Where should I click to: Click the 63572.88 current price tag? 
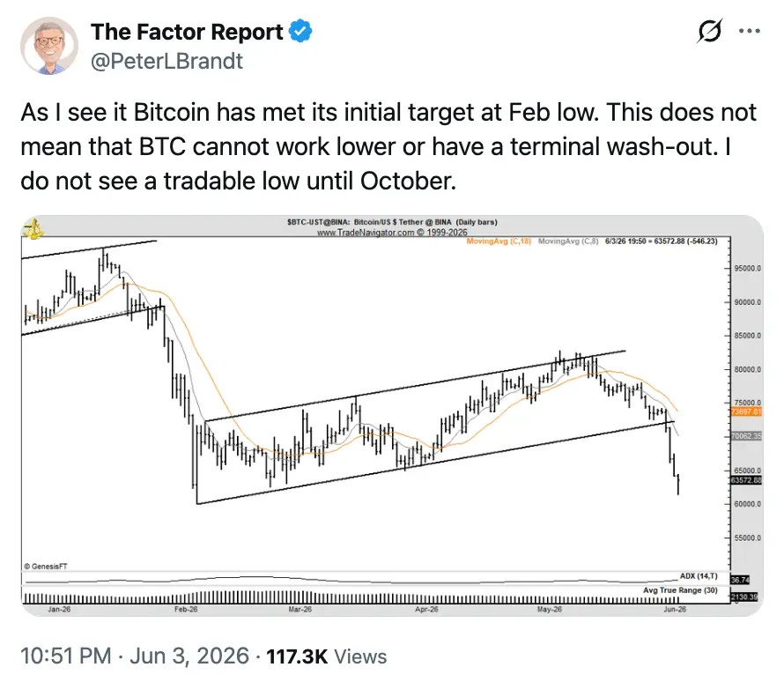[x=746, y=480]
